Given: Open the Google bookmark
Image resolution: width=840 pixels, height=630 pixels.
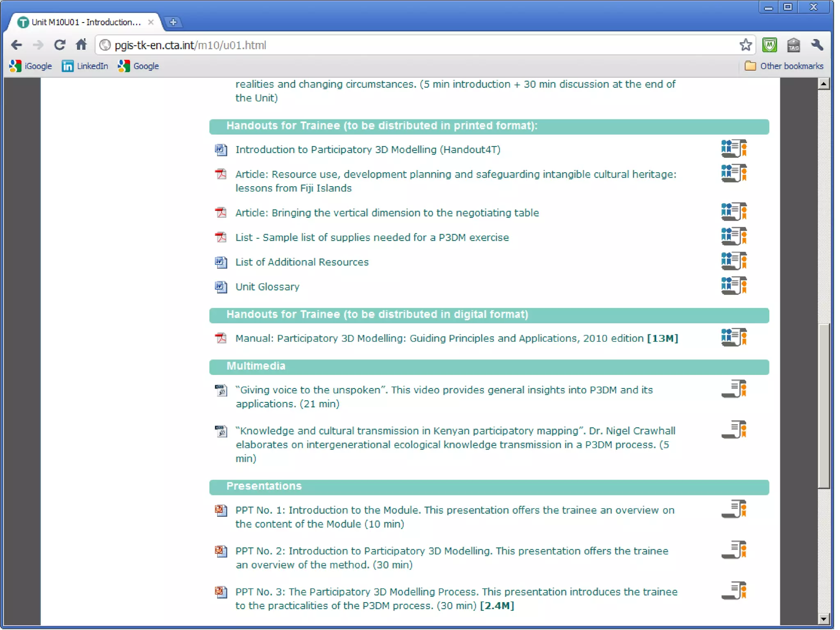Looking at the screenshot, I should pos(138,66).
